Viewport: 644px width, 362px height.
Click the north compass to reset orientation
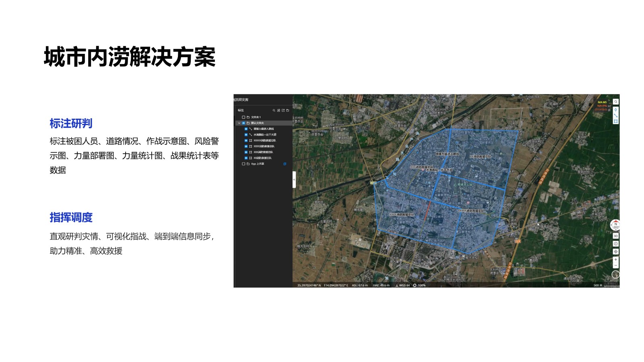click(615, 225)
